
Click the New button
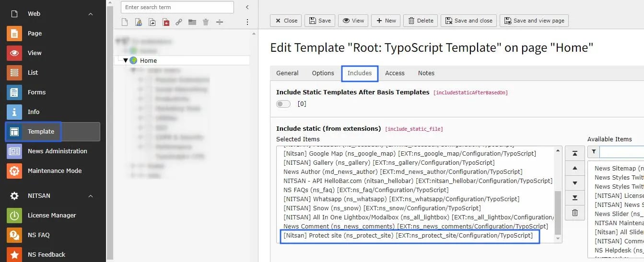[386, 21]
